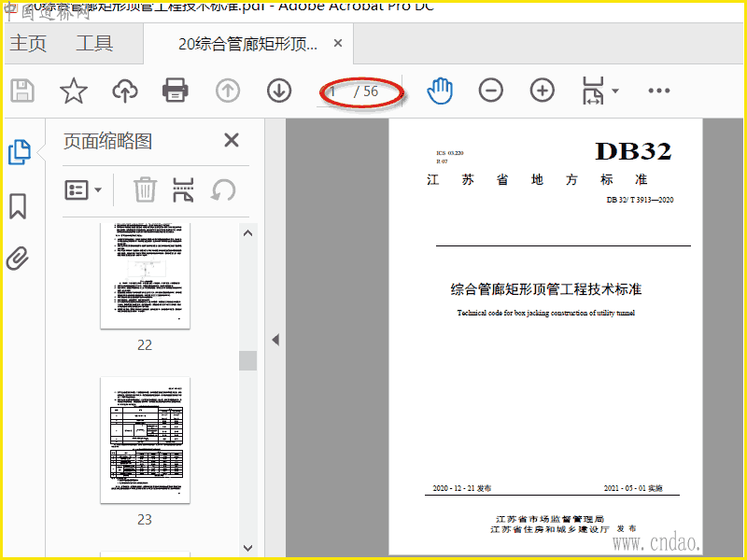Click the 页面缩略图 panel title
Viewport: 747px width, 560px height.
pos(107,141)
